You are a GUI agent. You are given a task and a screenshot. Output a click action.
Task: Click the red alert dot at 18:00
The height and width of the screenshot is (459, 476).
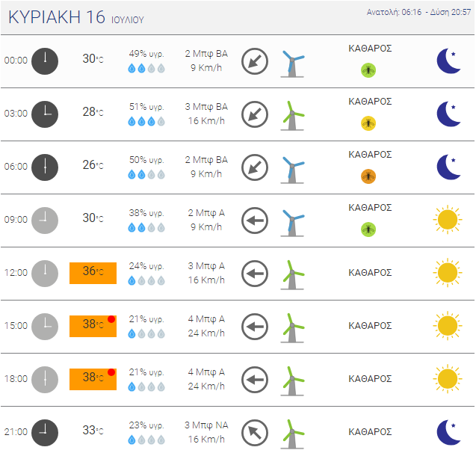(111, 372)
